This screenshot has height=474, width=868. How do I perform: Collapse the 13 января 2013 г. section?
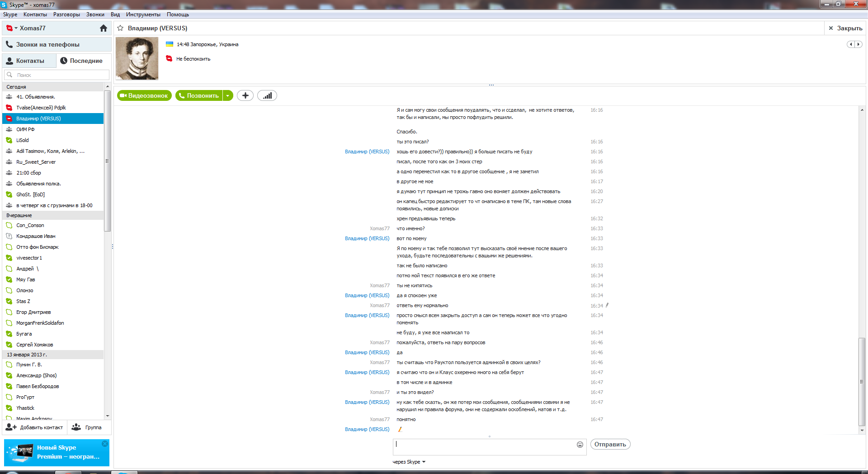point(53,355)
